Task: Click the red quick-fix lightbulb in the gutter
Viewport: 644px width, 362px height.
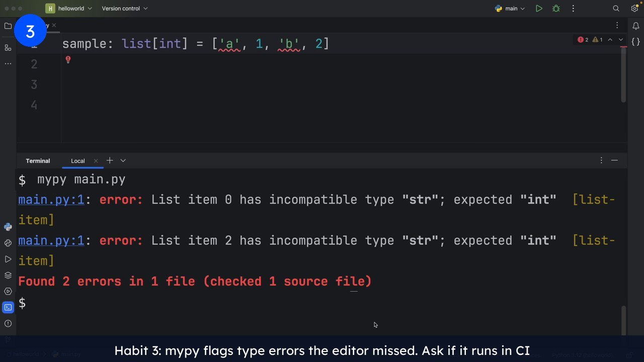Action: click(x=68, y=60)
